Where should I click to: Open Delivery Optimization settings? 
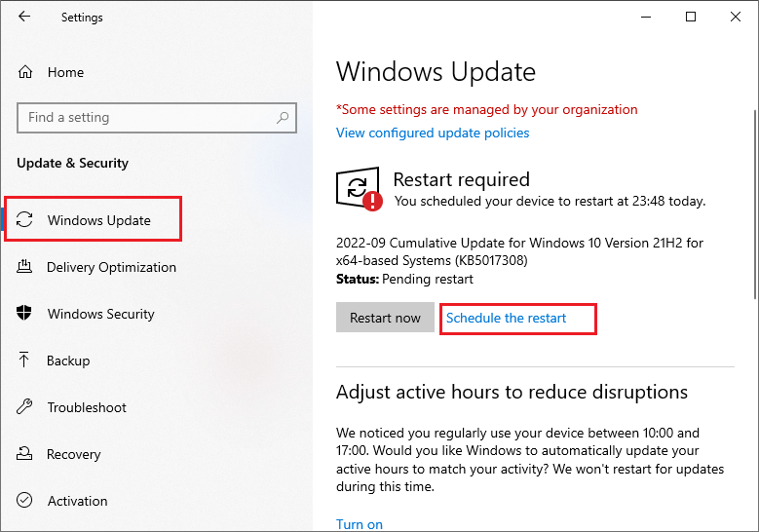pyautogui.click(x=111, y=267)
